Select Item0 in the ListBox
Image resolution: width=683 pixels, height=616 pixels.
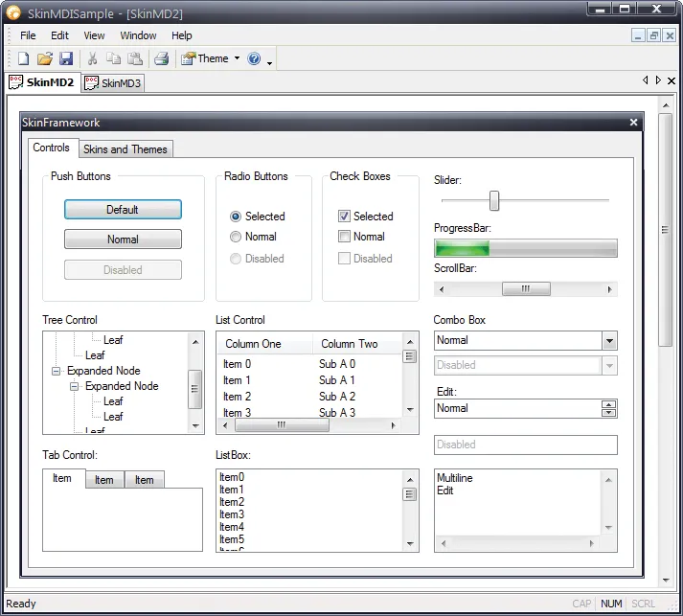coord(232,477)
